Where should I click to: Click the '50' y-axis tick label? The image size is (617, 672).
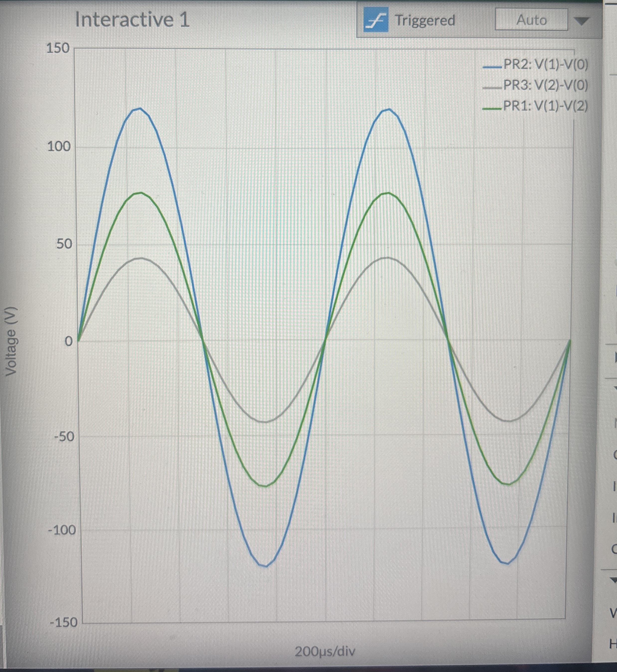(x=64, y=244)
